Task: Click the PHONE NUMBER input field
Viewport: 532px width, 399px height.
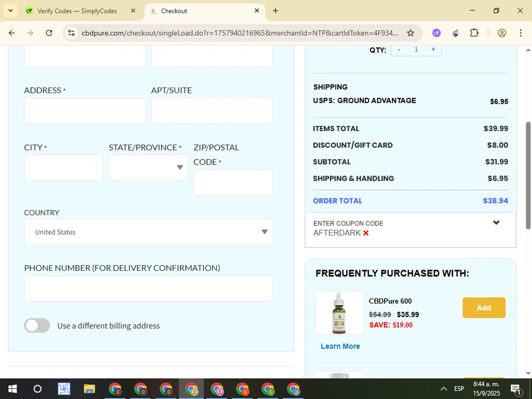Action: 148,289
